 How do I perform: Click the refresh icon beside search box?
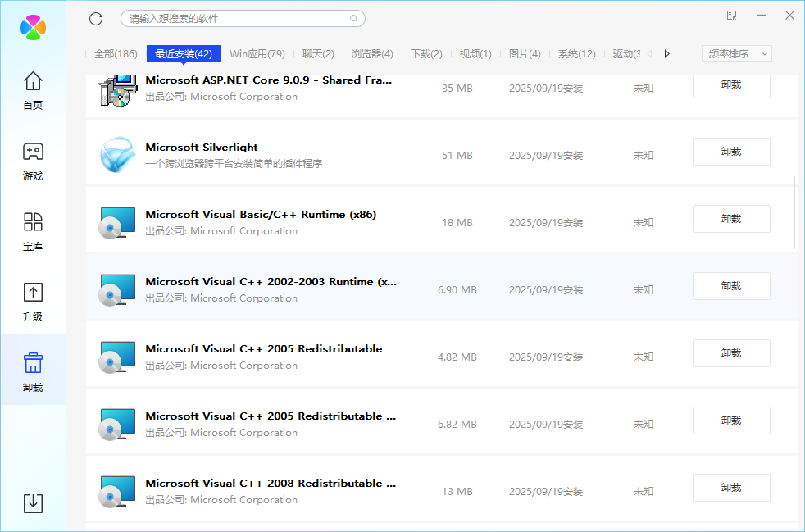(96, 19)
